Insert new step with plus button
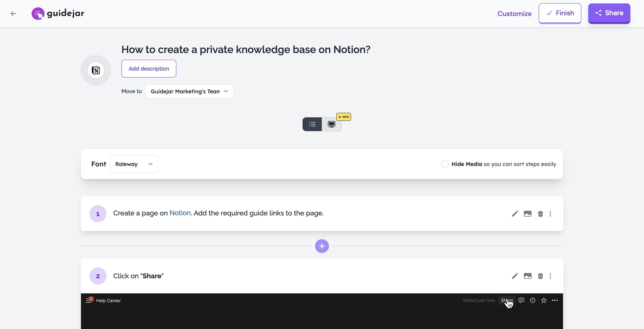Image resolution: width=644 pixels, height=329 pixels. [322, 246]
